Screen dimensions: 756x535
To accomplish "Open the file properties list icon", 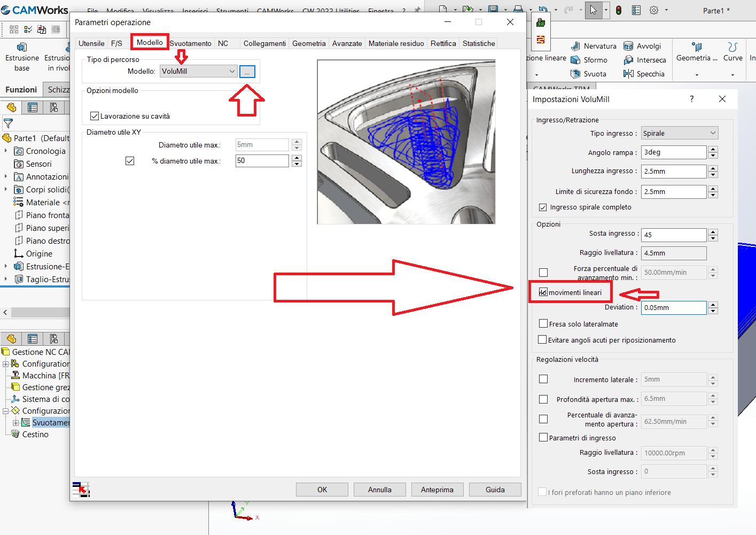I will tap(636, 10).
